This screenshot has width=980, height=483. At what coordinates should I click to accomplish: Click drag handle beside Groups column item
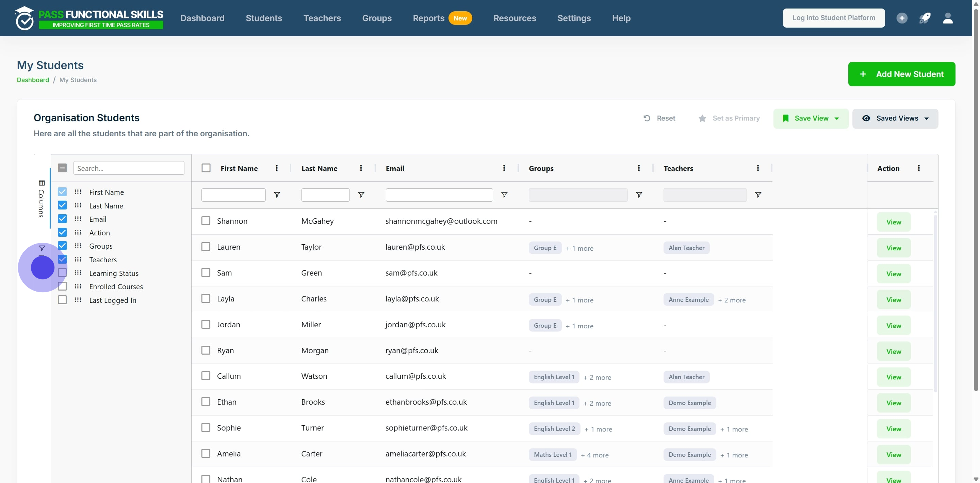[x=78, y=246]
